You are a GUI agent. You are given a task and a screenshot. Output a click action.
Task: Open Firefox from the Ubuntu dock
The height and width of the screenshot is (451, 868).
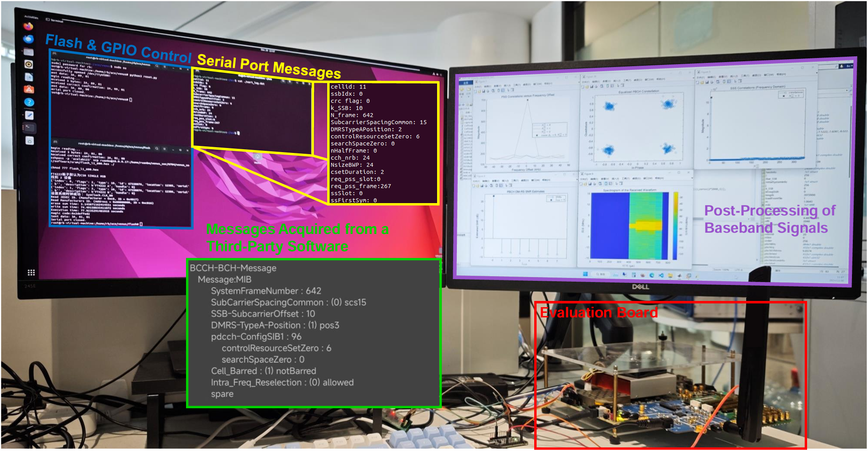[28, 27]
